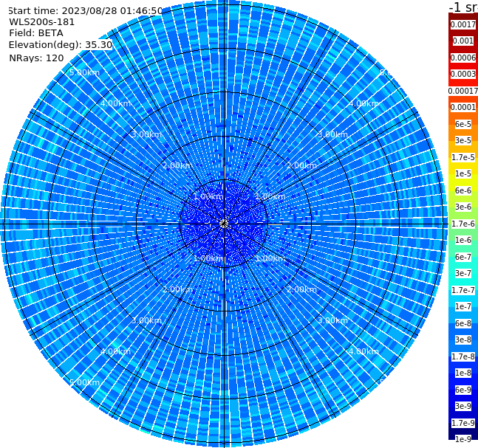The image size is (478, 448).
Task: Click the upper-left 5.00km range label
Action: [x=84, y=72]
